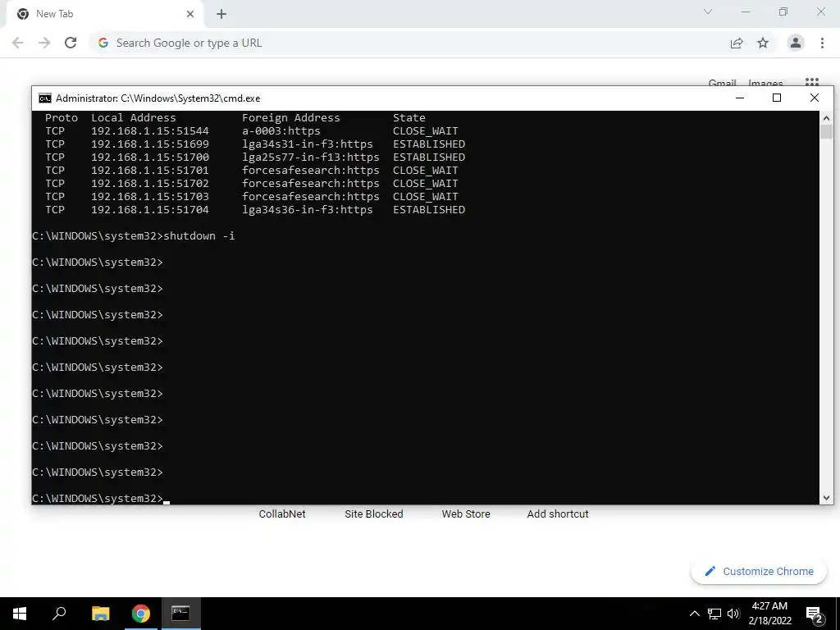This screenshot has width=840, height=630.
Task: Click local address 192.168.1.15:51704
Action: pos(150,209)
